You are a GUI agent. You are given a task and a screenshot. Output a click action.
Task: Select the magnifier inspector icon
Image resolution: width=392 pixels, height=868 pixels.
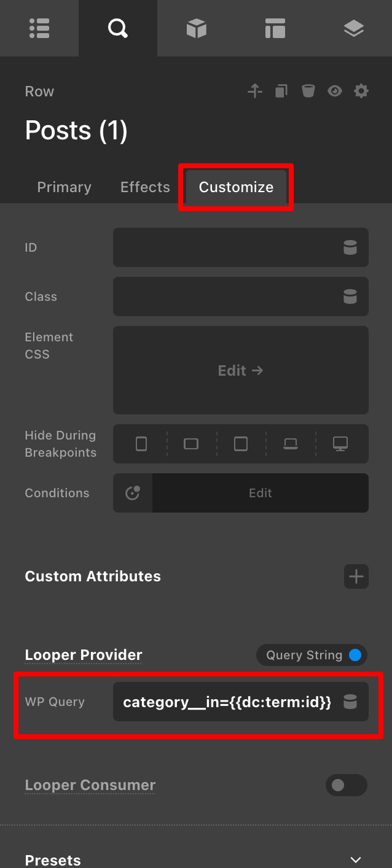tap(117, 28)
